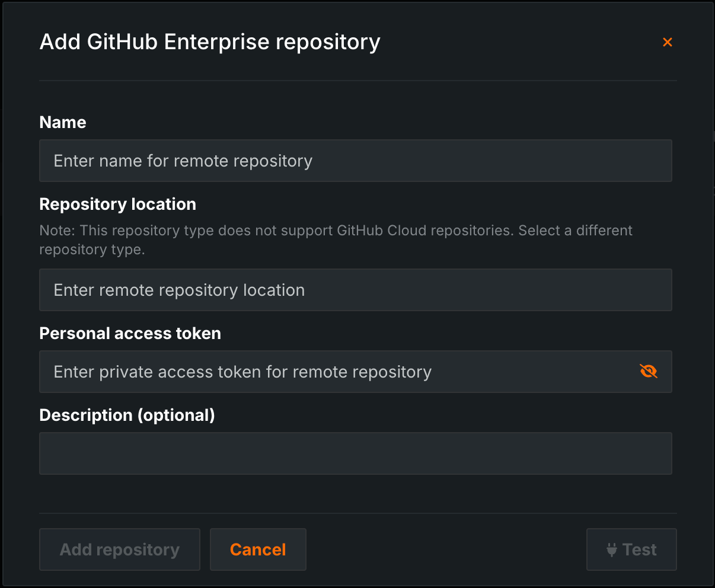Focus the Name input field

pyautogui.click(x=356, y=161)
